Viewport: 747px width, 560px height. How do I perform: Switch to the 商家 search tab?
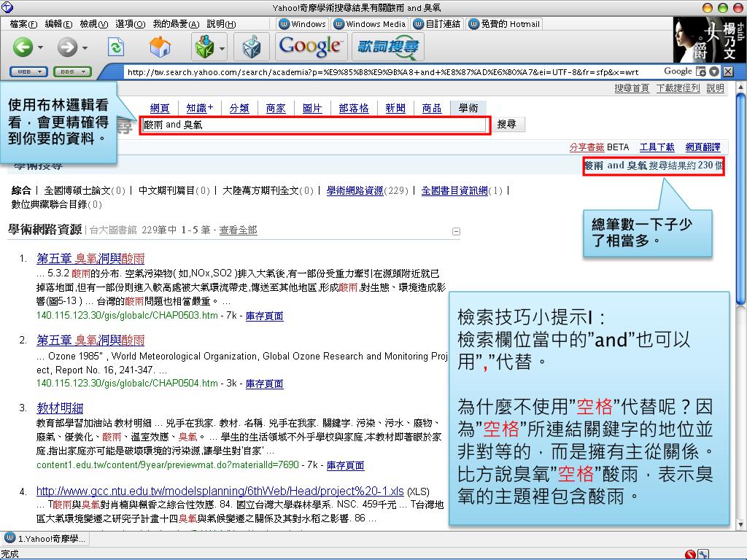[x=276, y=109]
